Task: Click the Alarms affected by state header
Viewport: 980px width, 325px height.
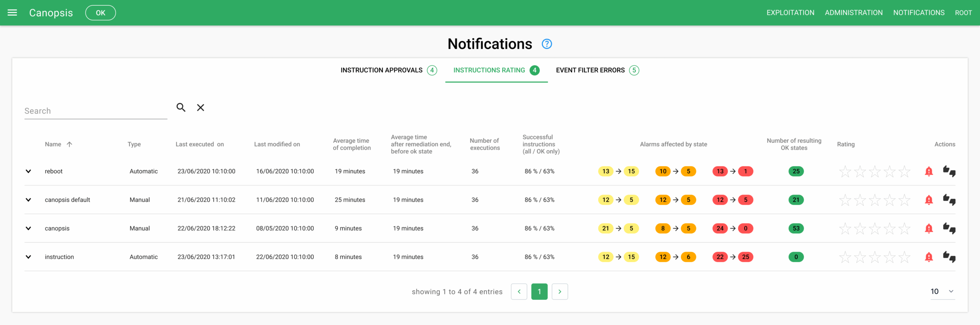Action: [673, 144]
